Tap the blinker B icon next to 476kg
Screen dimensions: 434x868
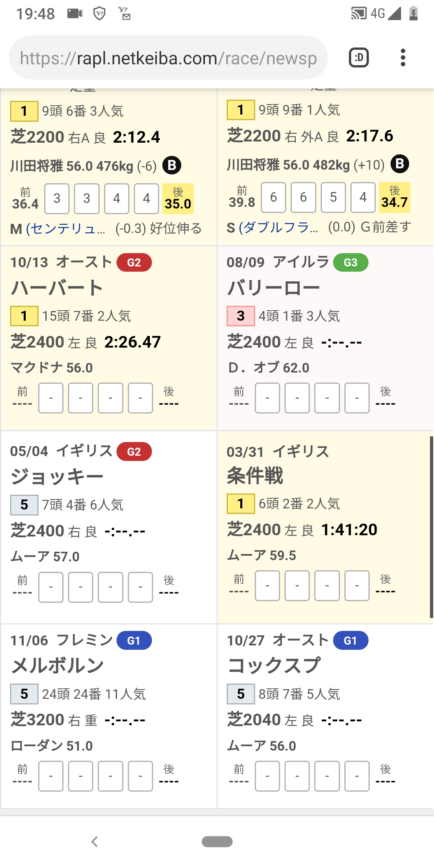(172, 165)
